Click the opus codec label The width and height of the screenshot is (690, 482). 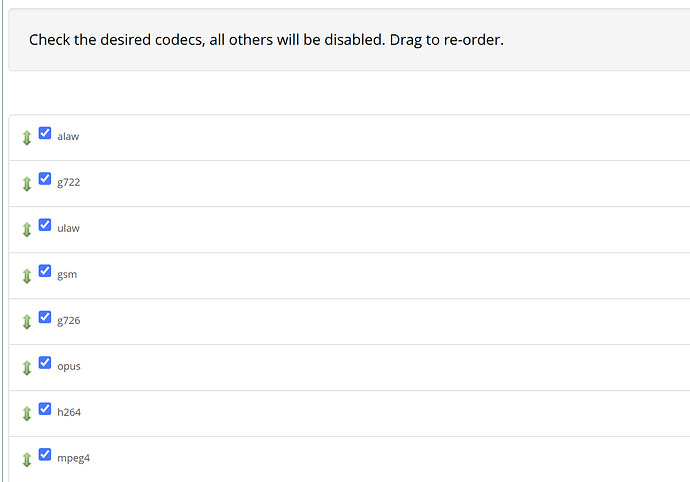coord(69,367)
